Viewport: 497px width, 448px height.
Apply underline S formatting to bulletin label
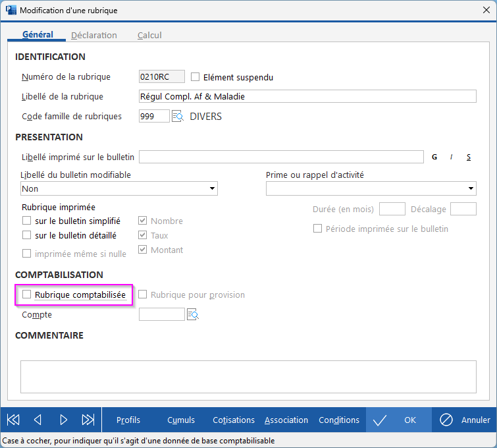click(x=469, y=157)
